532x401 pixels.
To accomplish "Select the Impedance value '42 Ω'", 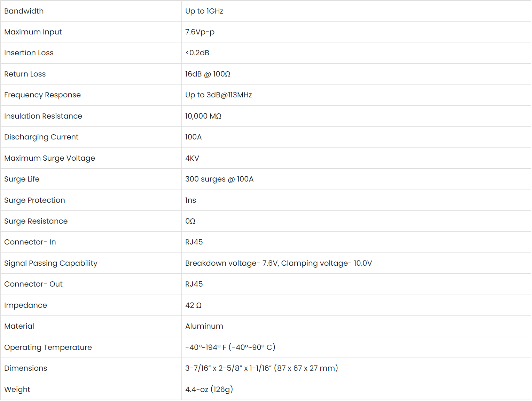I will [193, 305].
